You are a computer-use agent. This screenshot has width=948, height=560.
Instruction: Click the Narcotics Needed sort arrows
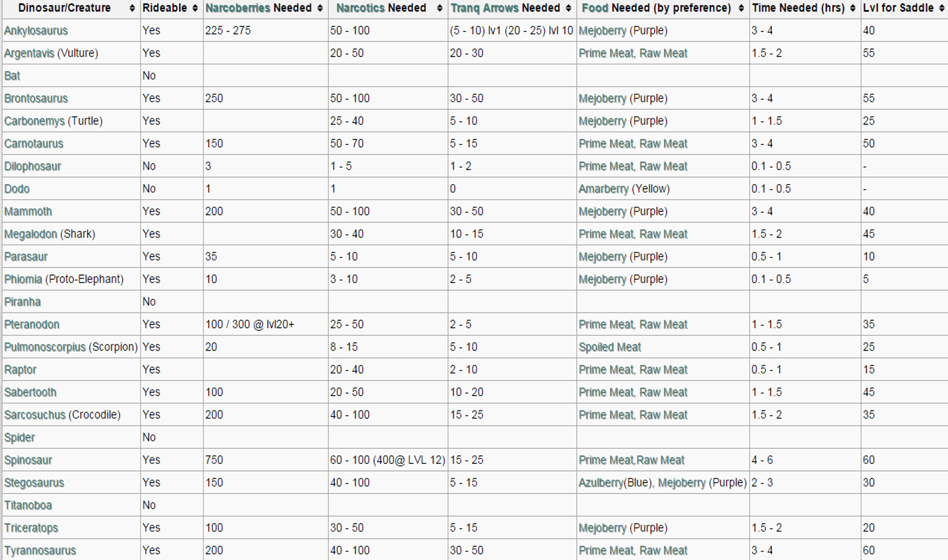click(440, 8)
